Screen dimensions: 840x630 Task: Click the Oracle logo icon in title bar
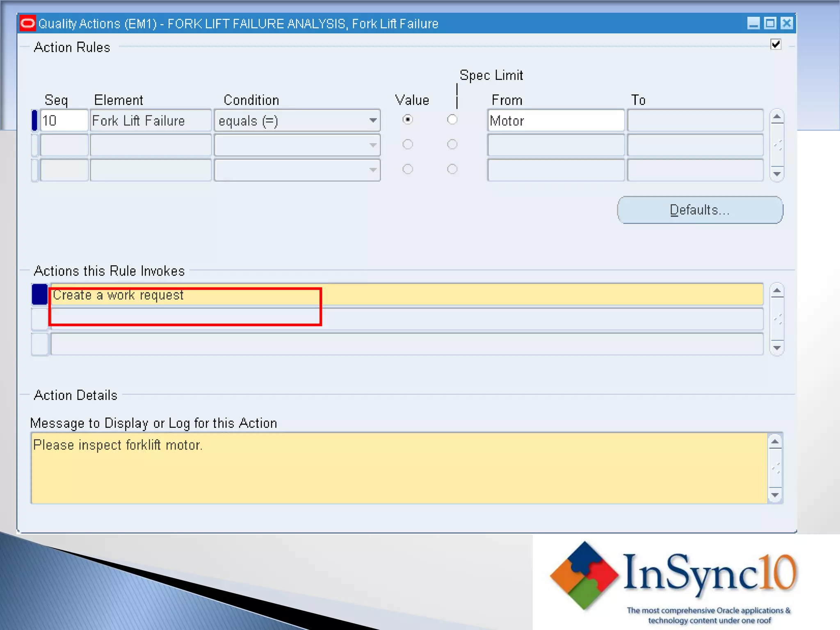tap(28, 23)
